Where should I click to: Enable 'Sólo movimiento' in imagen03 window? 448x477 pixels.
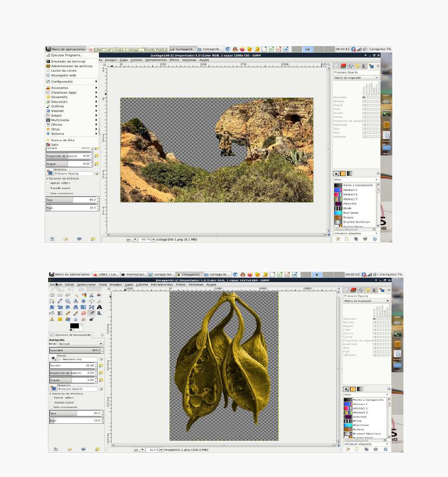point(52,407)
